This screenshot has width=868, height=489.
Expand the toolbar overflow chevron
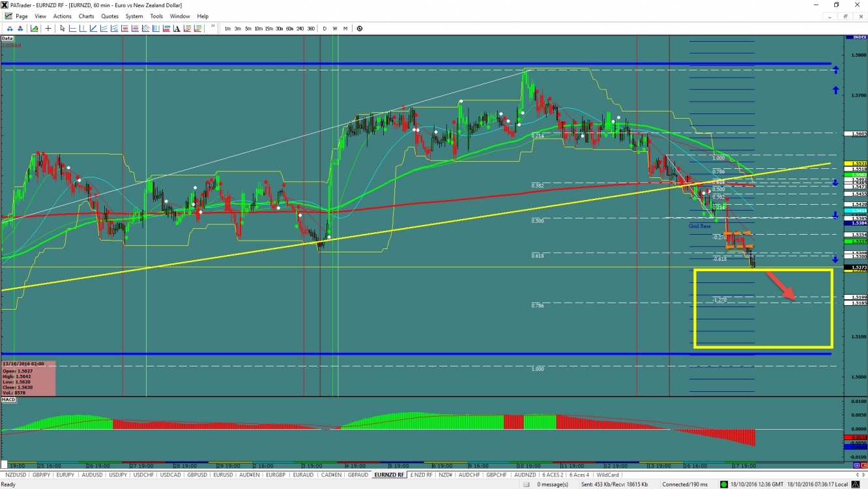[212, 27]
